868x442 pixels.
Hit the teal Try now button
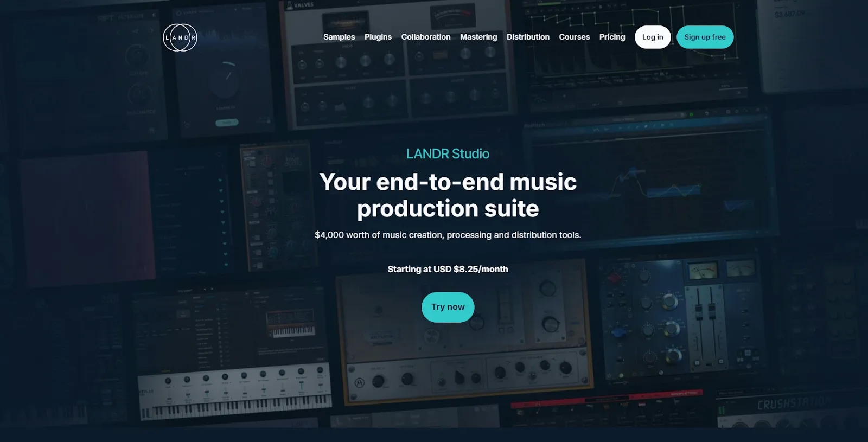[448, 307]
